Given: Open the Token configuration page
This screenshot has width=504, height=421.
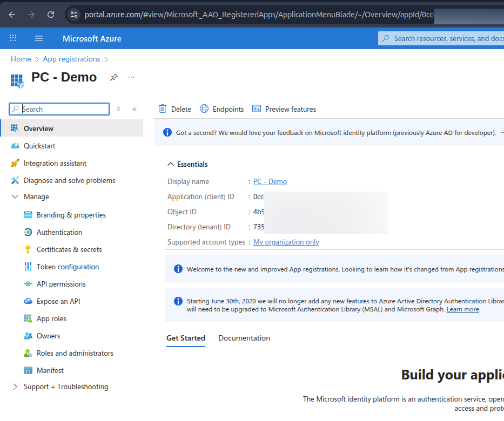Looking at the screenshot, I should tap(66, 266).
